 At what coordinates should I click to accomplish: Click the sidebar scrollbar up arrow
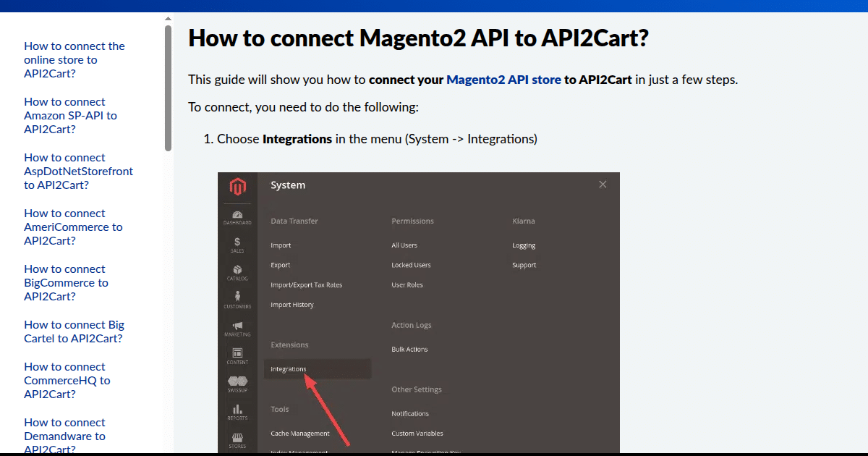click(x=168, y=19)
